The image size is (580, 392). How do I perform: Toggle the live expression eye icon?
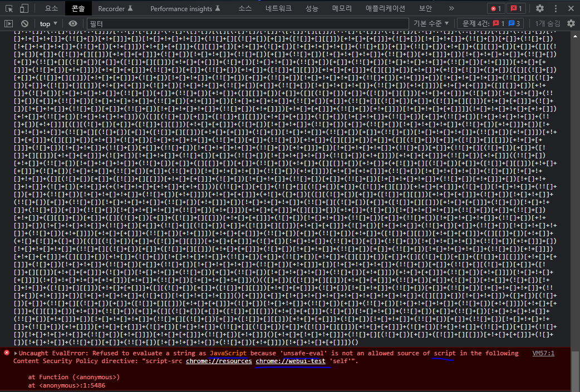click(x=73, y=24)
